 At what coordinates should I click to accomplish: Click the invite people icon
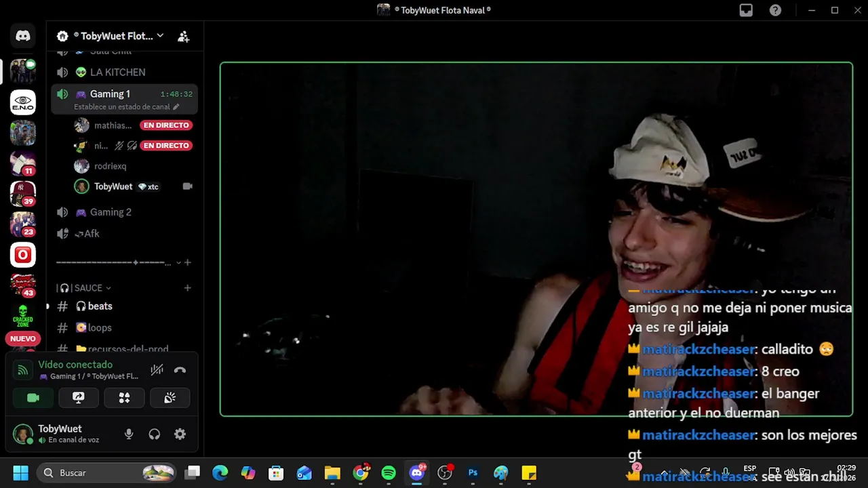[x=183, y=37]
